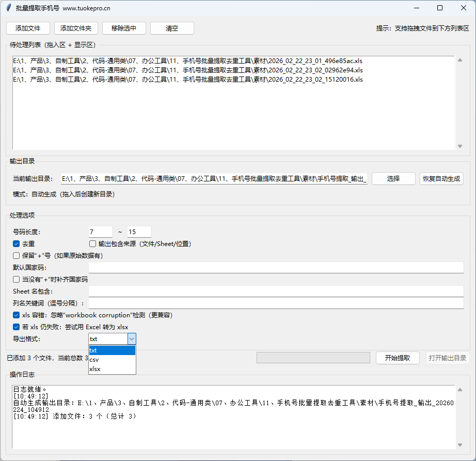
Task: Click the maximum 号码长度 field showing 15
Action: point(139,232)
